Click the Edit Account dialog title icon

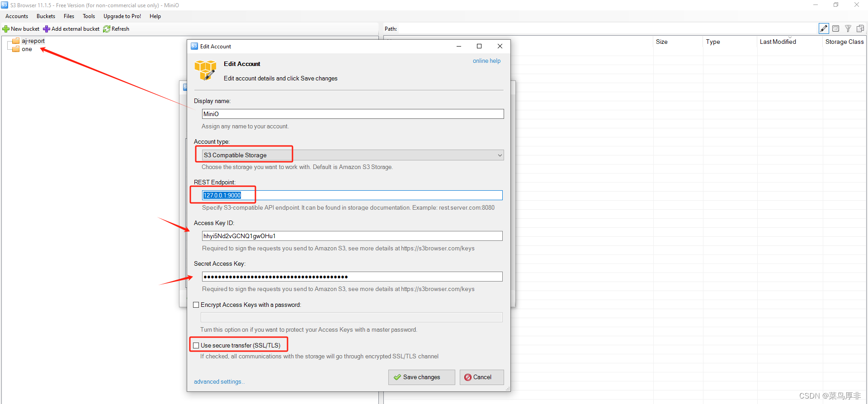194,46
